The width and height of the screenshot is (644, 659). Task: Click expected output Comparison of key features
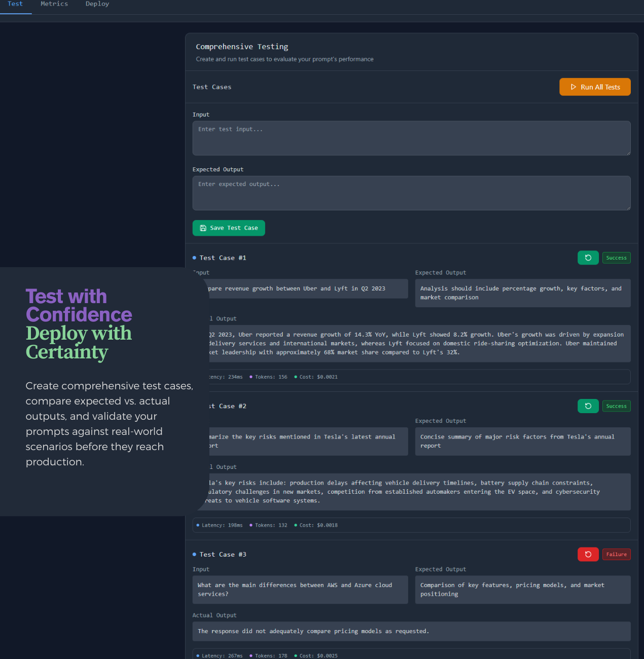click(x=523, y=590)
